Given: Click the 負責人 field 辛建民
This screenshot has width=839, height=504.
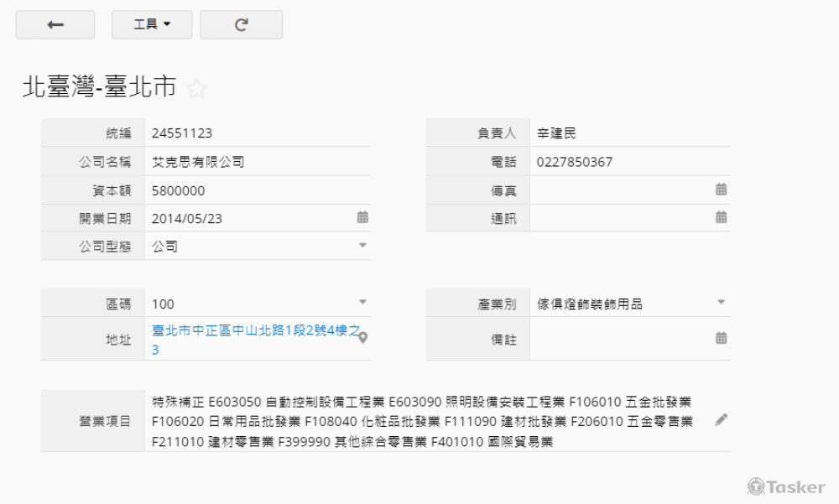Looking at the screenshot, I should [x=557, y=133].
